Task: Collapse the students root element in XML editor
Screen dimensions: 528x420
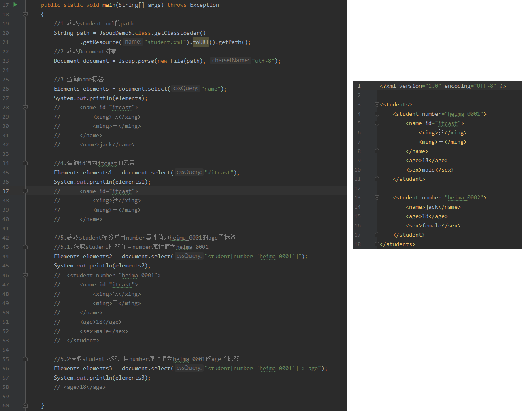Action: coord(377,104)
